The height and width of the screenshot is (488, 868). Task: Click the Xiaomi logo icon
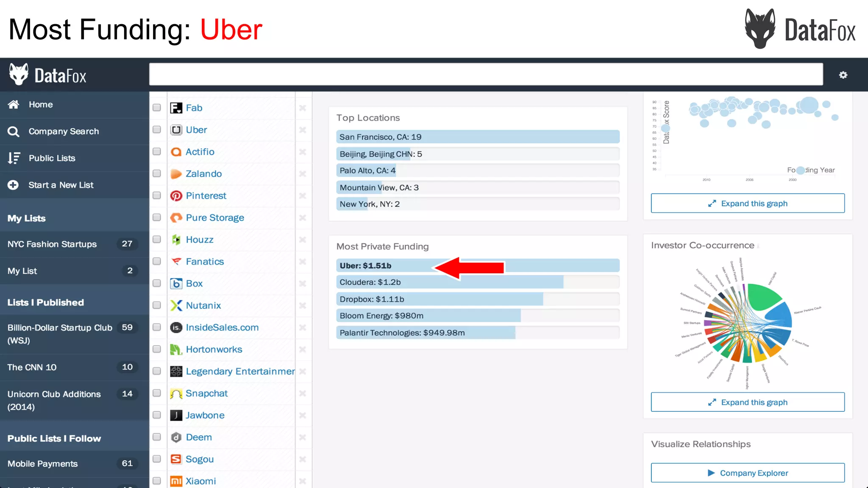pyautogui.click(x=176, y=481)
